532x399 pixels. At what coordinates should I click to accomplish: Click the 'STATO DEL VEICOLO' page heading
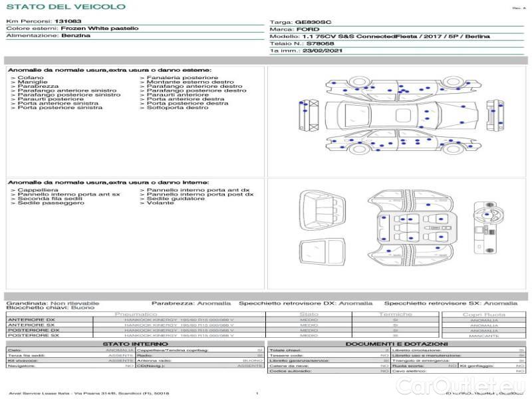66,7
